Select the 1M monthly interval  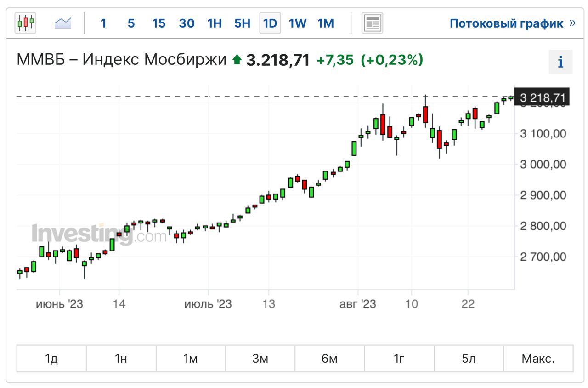pos(326,23)
